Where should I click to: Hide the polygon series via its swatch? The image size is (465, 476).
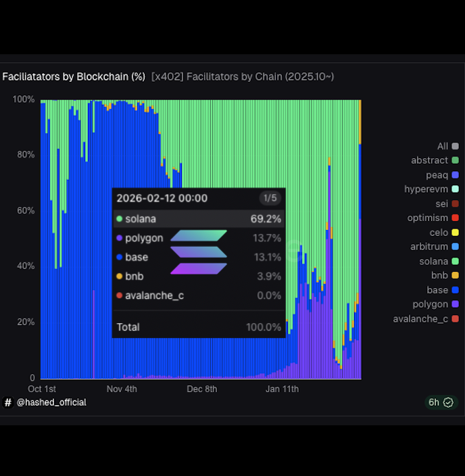tap(455, 304)
